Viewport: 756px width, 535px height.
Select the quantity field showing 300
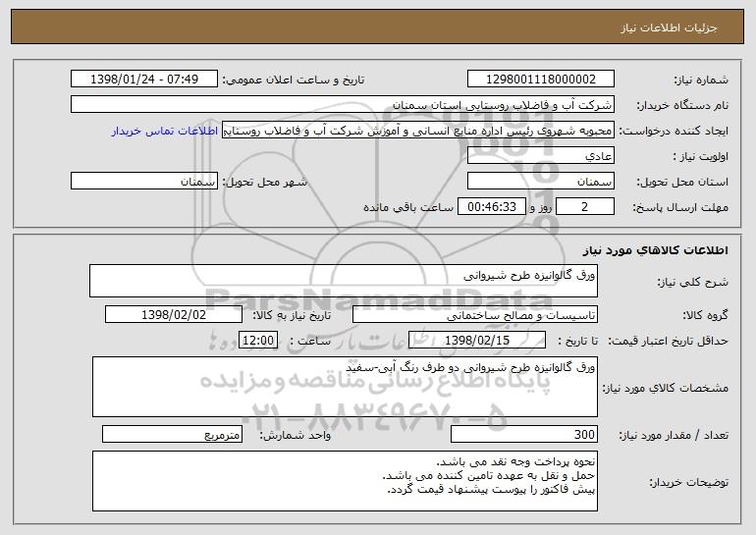coord(524,434)
